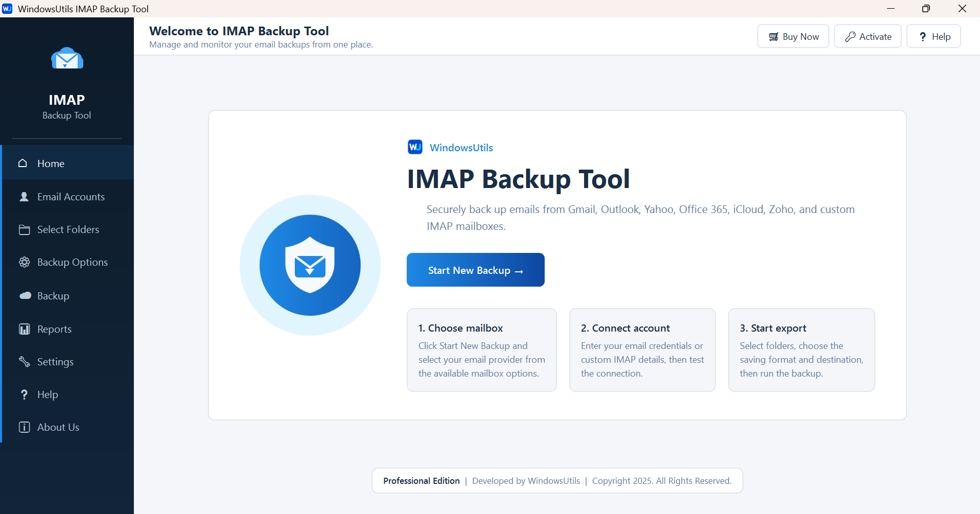
Task: Click the 'Professional Edition' footer text
Action: click(422, 481)
